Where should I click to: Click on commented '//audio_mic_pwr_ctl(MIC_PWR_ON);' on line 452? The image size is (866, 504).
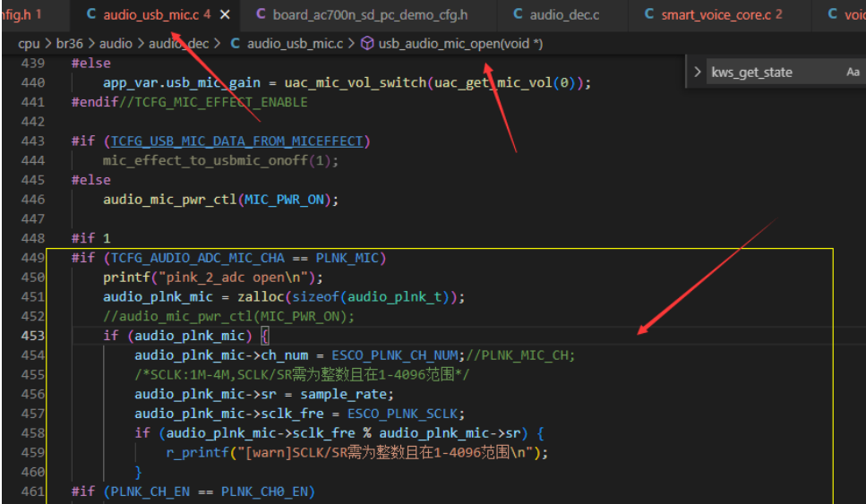point(228,316)
